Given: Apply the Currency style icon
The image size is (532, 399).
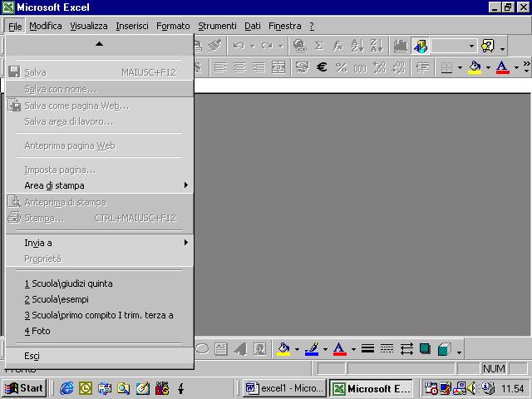Looking at the screenshot, I should [x=302, y=67].
